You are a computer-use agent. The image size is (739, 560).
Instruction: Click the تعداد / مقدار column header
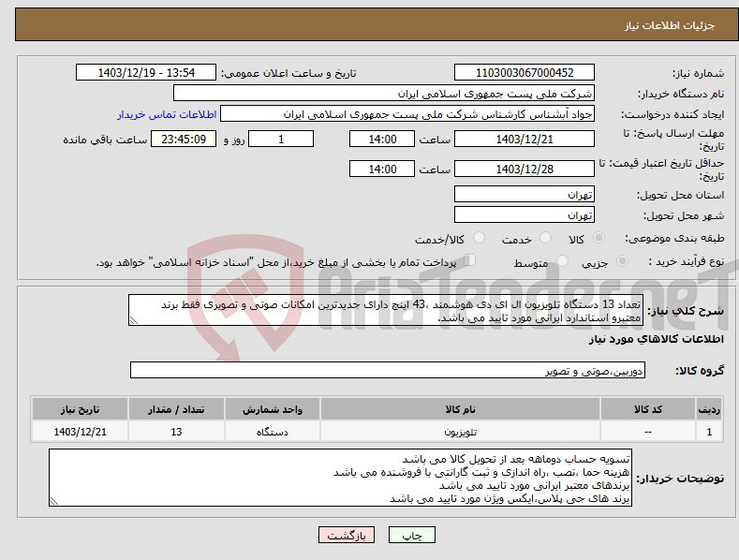[x=176, y=409]
